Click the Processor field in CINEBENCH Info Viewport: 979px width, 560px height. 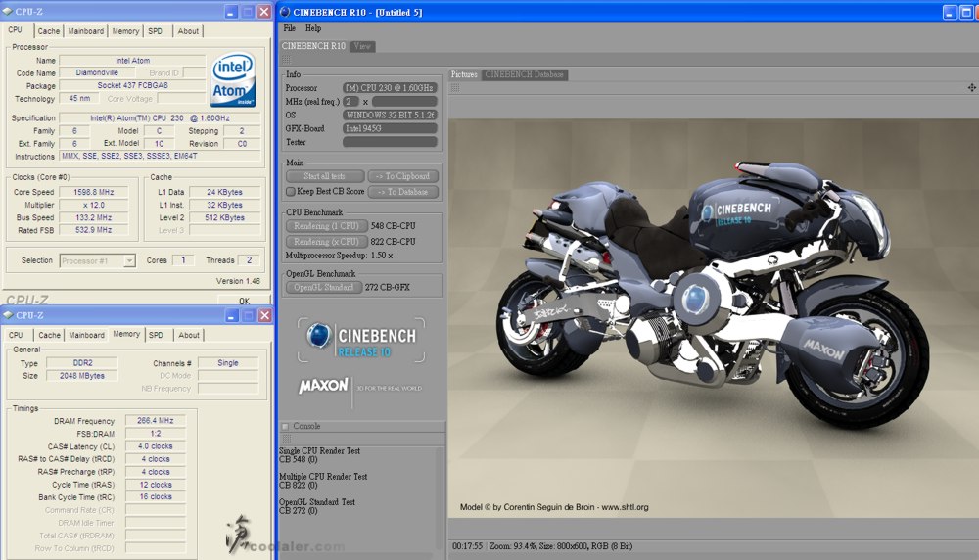(x=390, y=88)
